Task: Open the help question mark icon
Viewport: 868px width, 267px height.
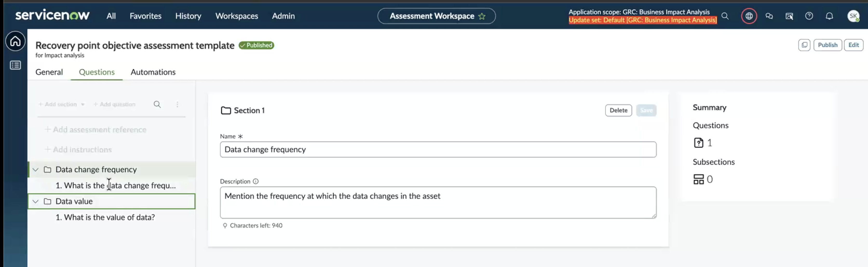Action: pos(809,16)
